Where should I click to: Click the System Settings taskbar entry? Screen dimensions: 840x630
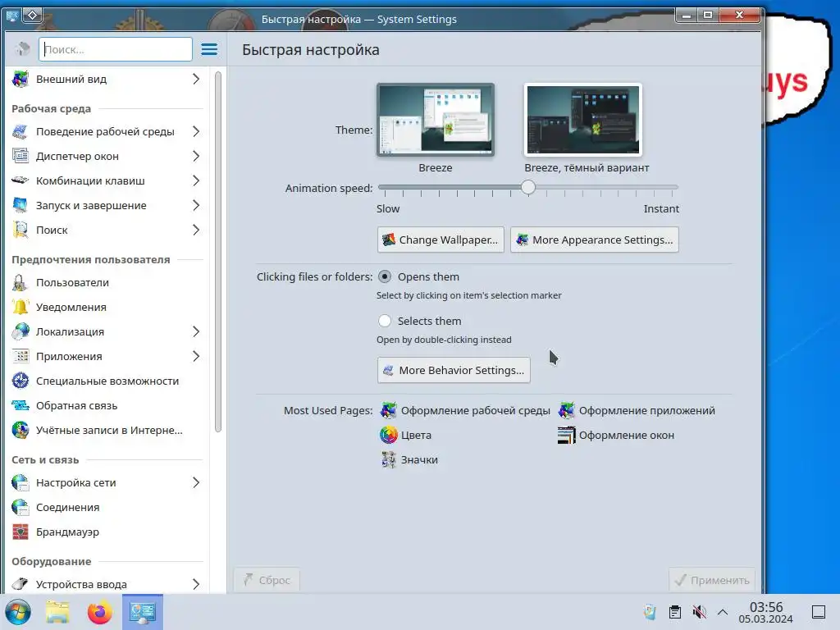pos(143,612)
